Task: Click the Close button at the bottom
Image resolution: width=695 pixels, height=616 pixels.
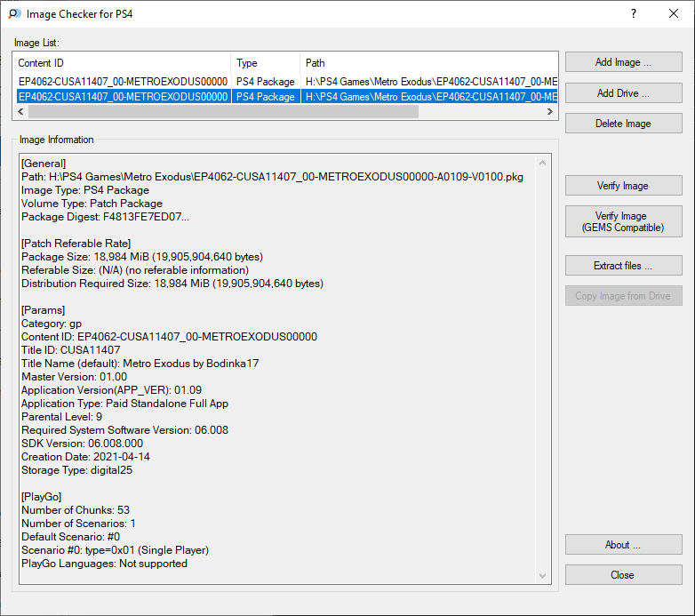Action: [x=623, y=575]
